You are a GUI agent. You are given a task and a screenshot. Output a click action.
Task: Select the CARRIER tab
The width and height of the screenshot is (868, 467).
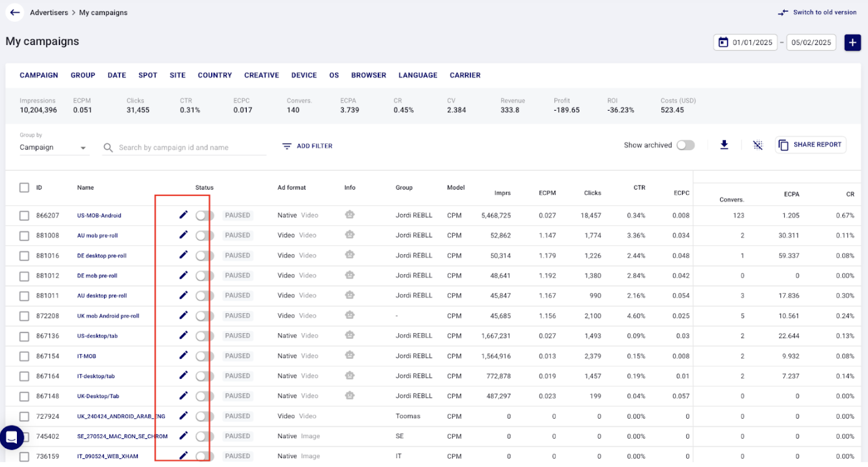point(465,75)
